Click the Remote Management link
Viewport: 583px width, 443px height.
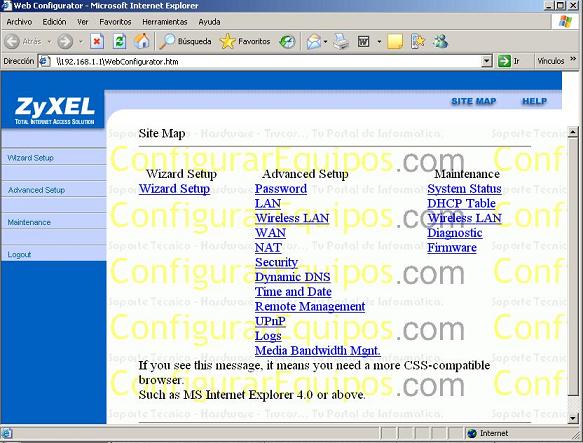click(x=310, y=306)
